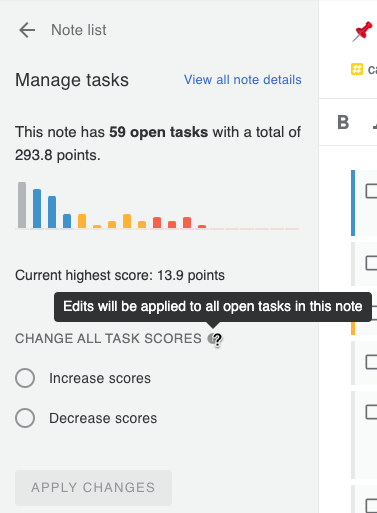Check the bottom-most task checkbox
Viewport: 377px width, 513px height.
[371, 505]
